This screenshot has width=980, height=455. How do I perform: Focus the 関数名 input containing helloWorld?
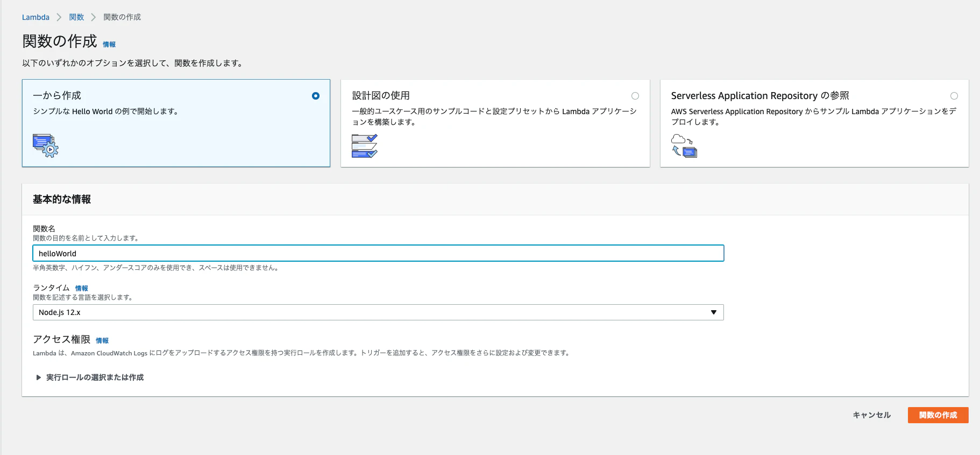(378, 253)
